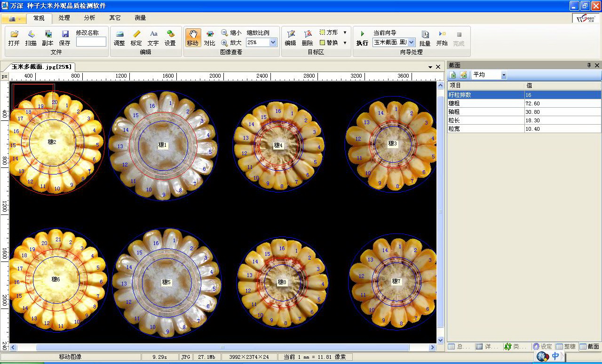The width and height of the screenshot is (602, 364).
Task: Click the 修改名称 name input field
Action: (91, 42)
